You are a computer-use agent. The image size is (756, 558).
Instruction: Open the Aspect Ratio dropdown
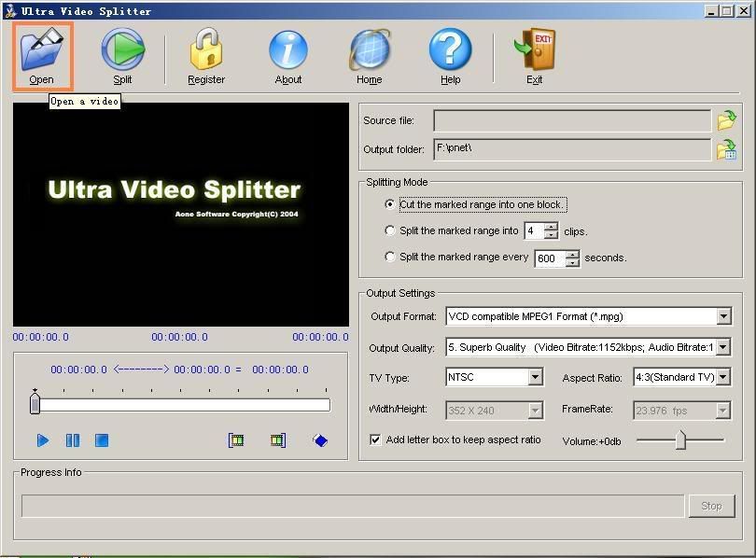[x=723, y=377]
